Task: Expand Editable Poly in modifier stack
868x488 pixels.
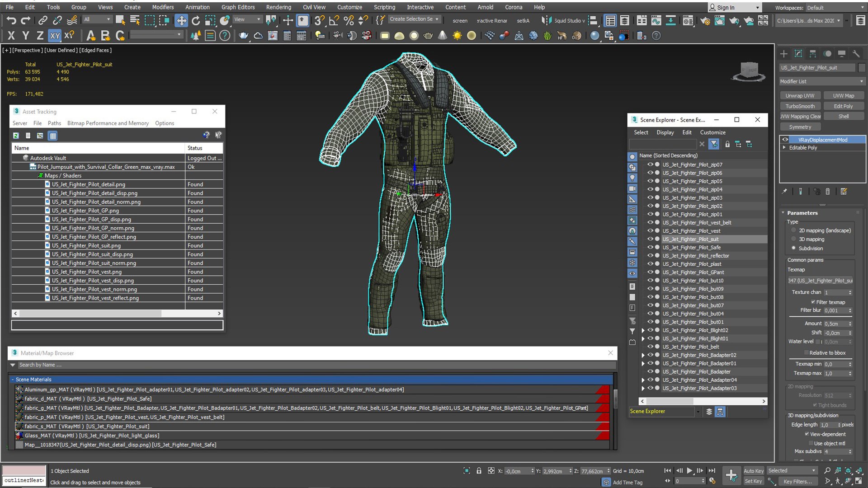Action: click(784, 148)
